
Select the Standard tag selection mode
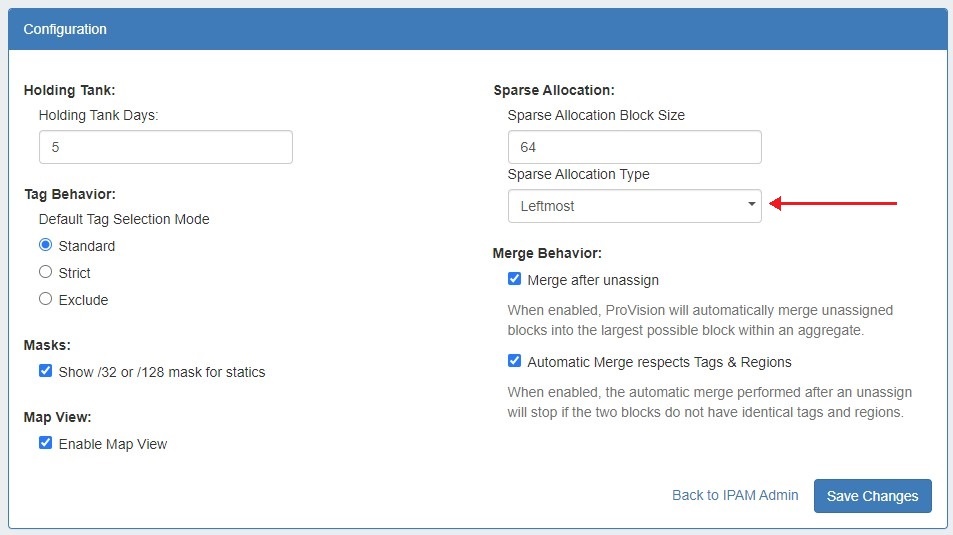coord(45,245)
